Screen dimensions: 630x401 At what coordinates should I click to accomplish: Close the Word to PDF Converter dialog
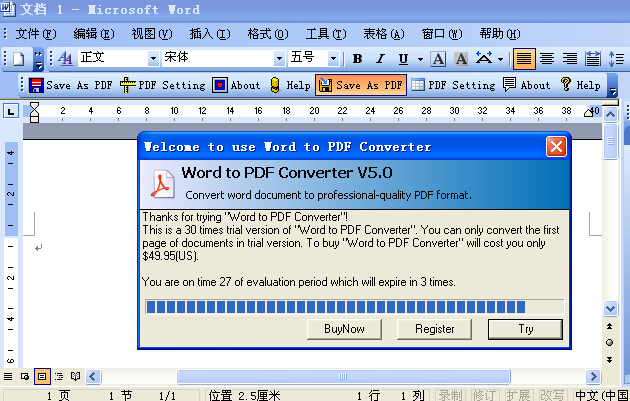pyautogui.click(x=556, y=146)
